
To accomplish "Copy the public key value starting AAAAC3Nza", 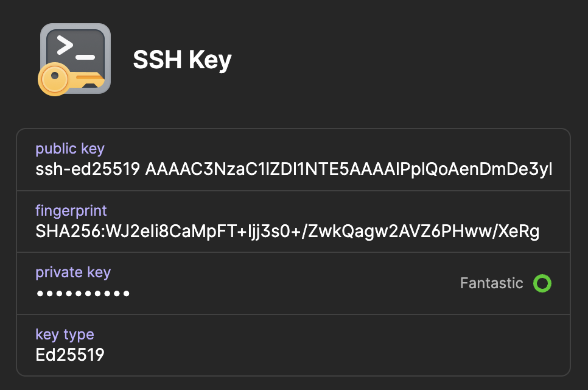I will pos(348,169).
